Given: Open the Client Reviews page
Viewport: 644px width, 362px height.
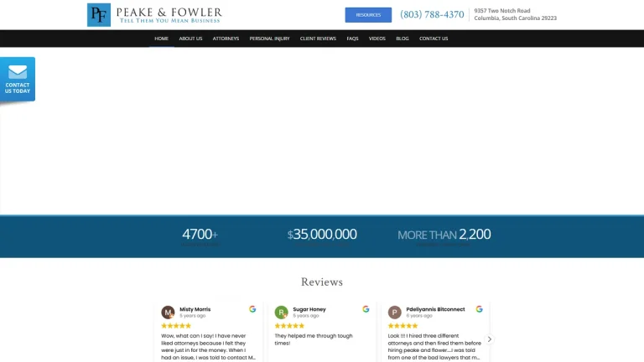Looking at the screenshot, I should point(318,39).
